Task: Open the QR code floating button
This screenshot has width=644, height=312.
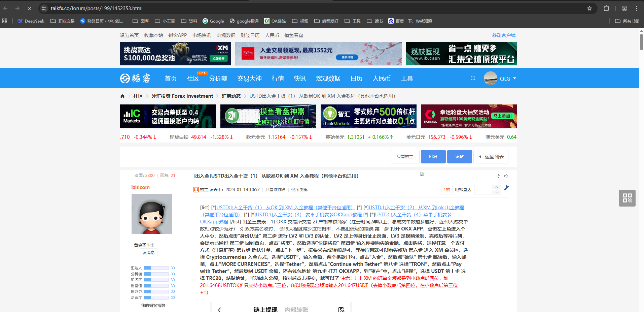Action: click(x=627, y=198)
